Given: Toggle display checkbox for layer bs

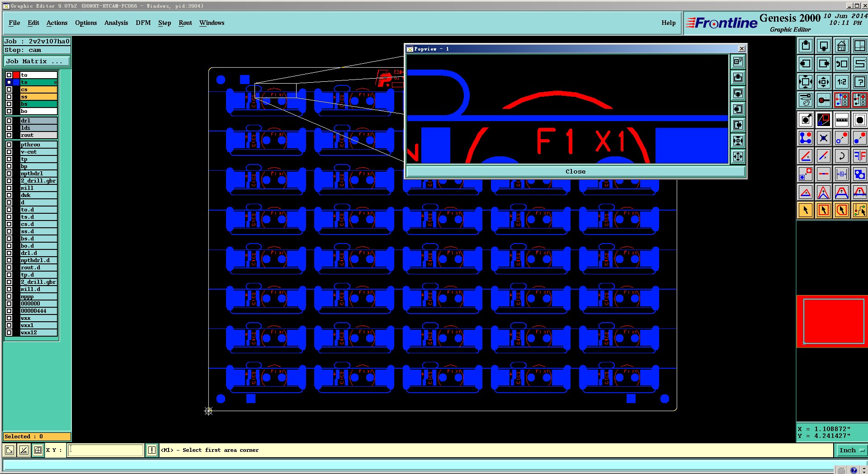Looking at the screenshot, I should coord(9,104).
